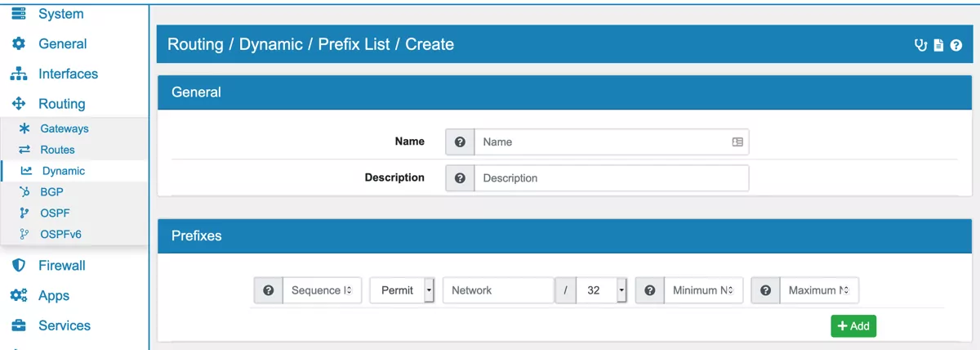Viewport: 980px width, 350px height.
Task: Click the General gear icon
Action: coord(18,44)
